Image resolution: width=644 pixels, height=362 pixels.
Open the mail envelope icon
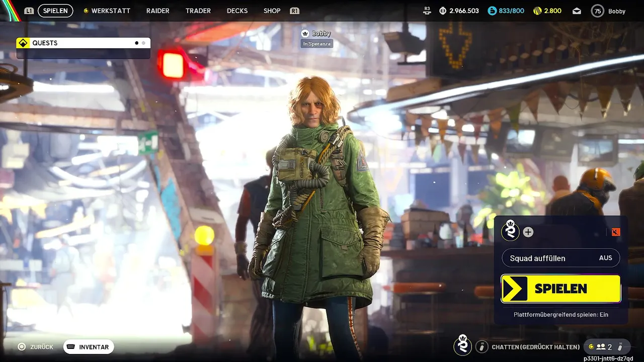[577, 11]
